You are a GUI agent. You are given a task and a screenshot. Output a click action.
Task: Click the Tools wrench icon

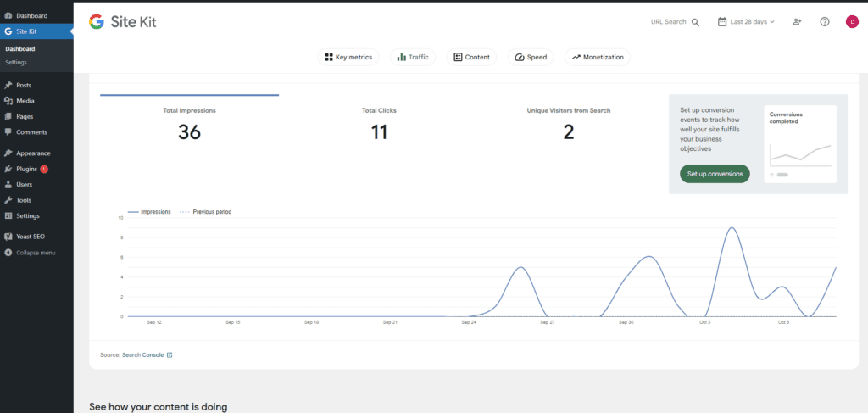[8, 200]
